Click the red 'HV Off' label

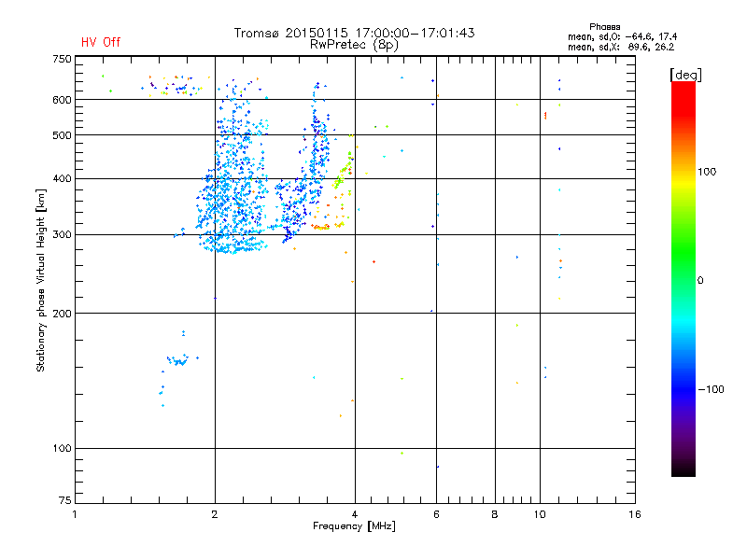coord(101,42)
